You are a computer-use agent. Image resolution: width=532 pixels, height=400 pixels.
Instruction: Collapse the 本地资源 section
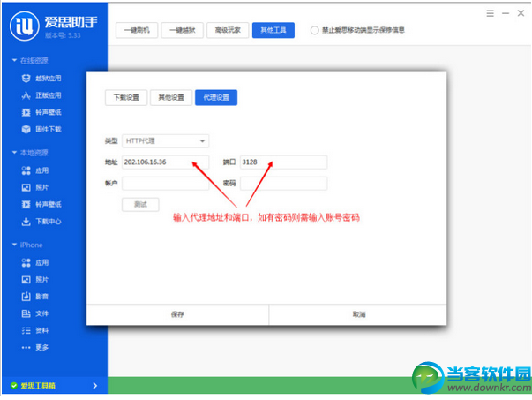click(x=14, y=153)
